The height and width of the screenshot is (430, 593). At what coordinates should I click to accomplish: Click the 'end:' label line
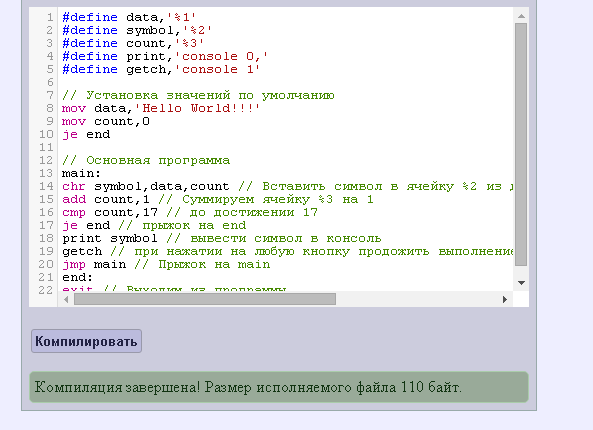pyautogui.click(x=78, y=277)
